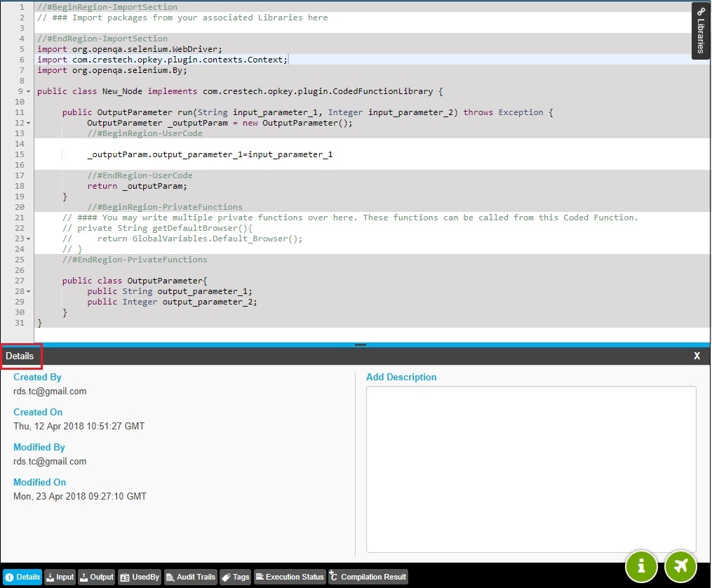Click the panel resize handle above Details
Image resolution: width=712 pixels, height=588 pixels.
coord(361,345)
